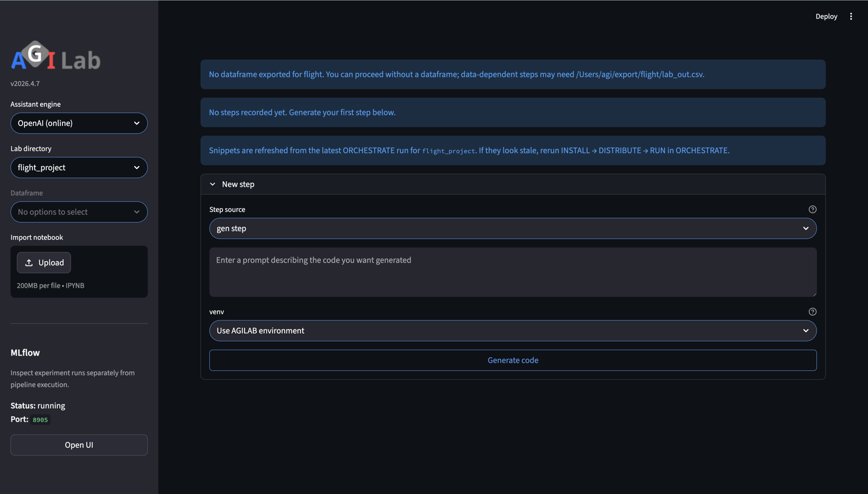868x494 pixels.
Task: Open the gen step source dropdown
Action: (513, 229)
